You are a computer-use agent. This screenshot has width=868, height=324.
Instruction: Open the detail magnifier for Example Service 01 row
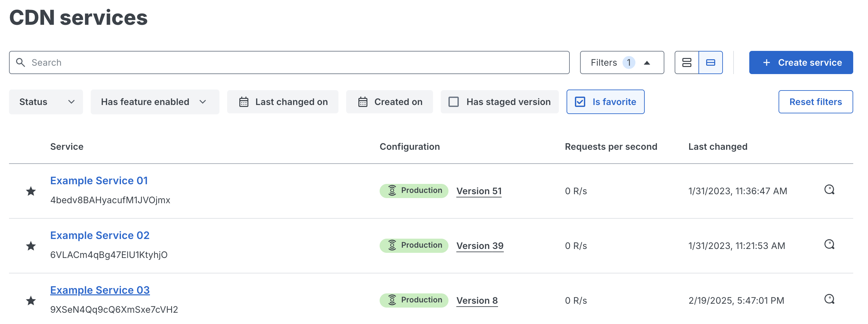[830, 190]
